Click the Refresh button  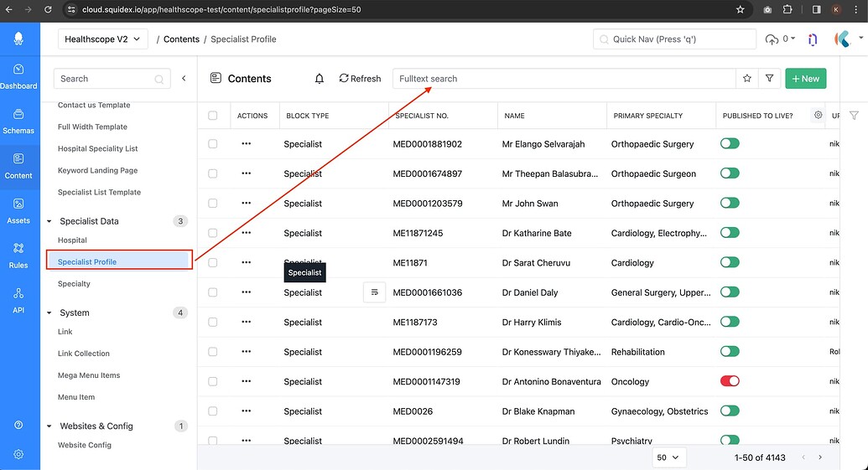360,79
